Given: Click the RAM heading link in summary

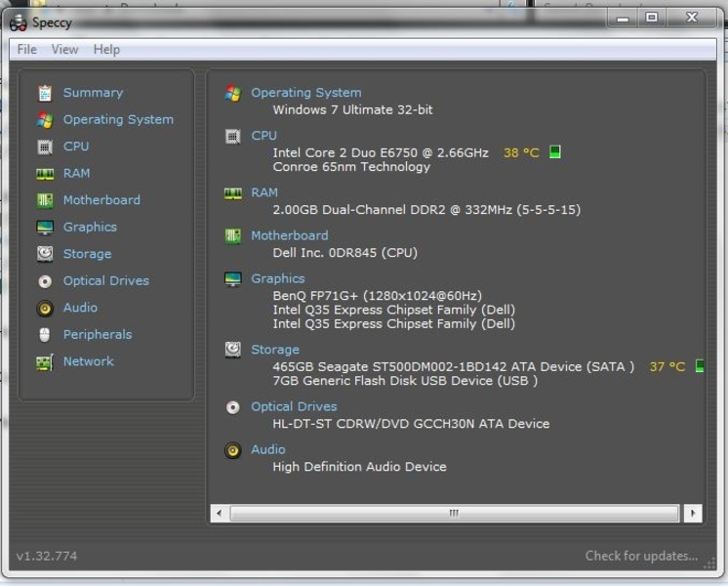Looking at the screenshot, I should coord(264,192).
